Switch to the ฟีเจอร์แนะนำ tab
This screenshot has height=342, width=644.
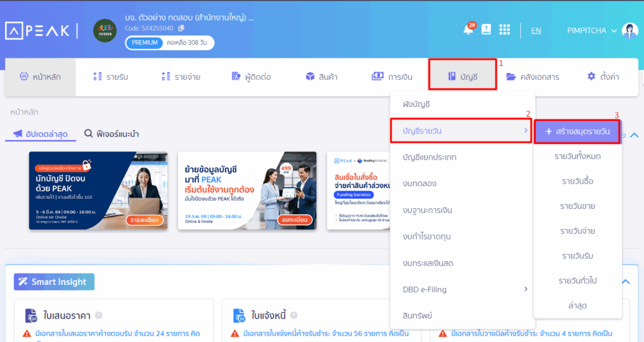pyautogui.click(x=112, y=134)
